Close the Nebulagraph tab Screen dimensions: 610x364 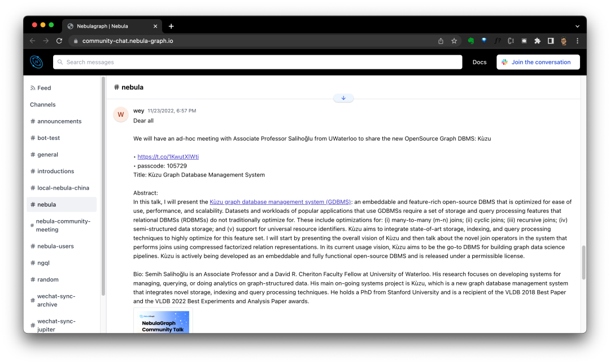[x=155, y=26]
